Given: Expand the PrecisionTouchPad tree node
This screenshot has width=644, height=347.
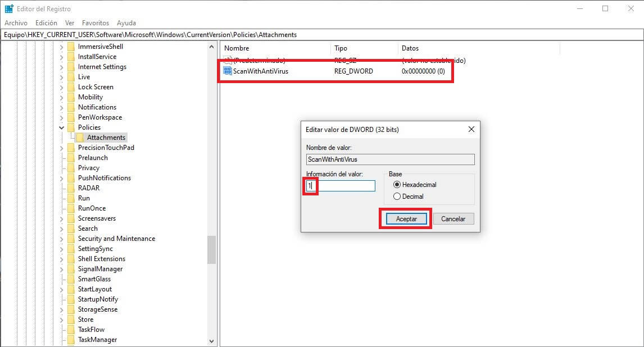Looking at the screenshot, I should coord(62,148).
